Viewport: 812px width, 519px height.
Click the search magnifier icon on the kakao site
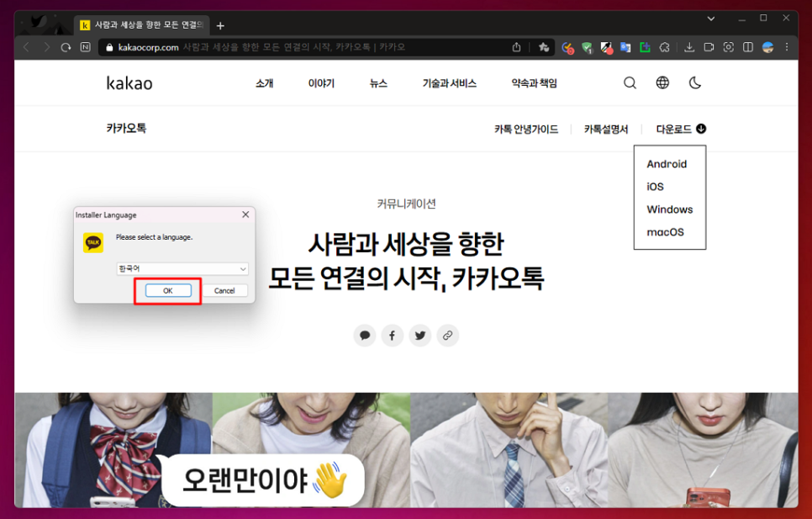coord(630,83)
